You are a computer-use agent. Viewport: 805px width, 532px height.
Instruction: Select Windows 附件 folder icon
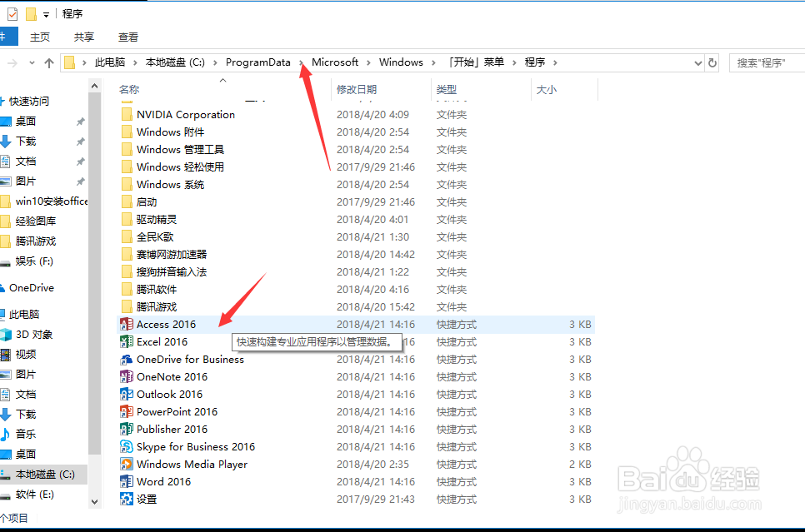tap(127, 132)
